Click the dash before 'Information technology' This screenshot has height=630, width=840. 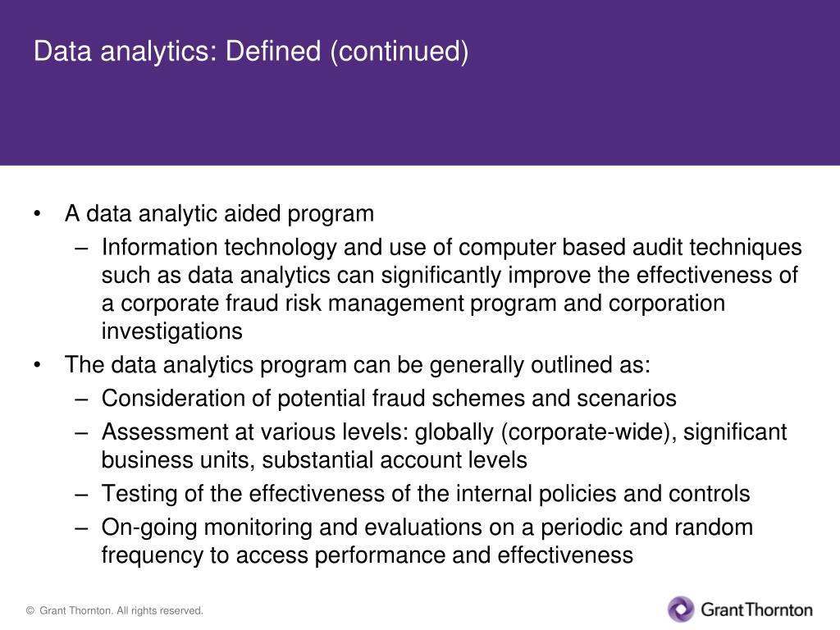[x=81, y=249]
